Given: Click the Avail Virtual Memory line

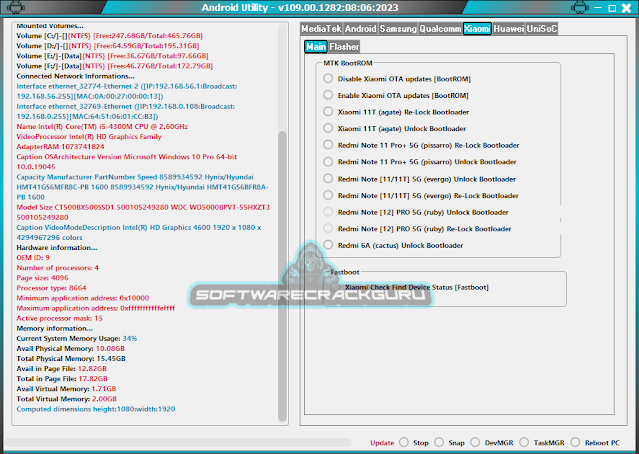Looking at the screenshot, I should [x=66, y=389].
